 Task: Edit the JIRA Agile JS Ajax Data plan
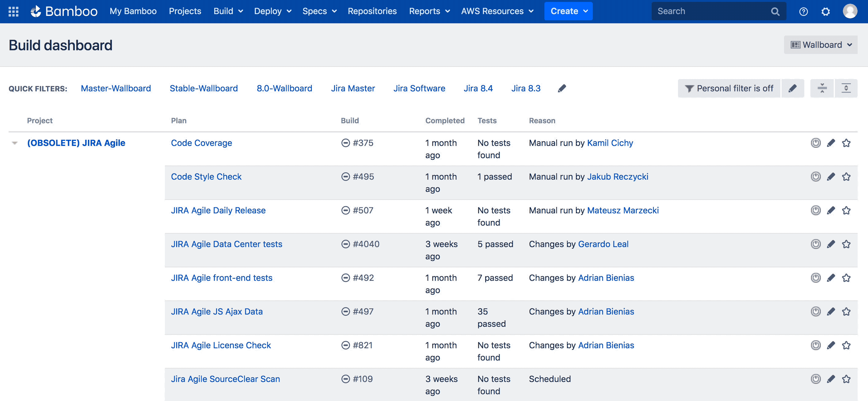click(831, 311)
